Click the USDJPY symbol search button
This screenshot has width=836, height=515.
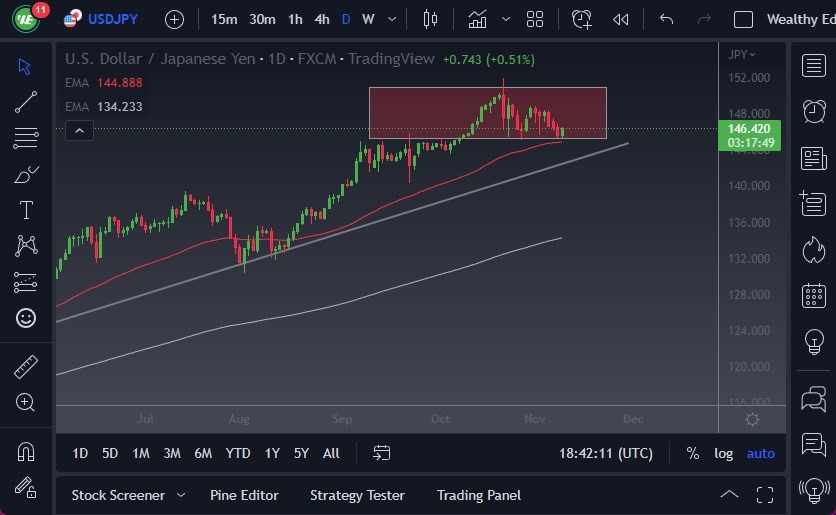coord(104,19)
